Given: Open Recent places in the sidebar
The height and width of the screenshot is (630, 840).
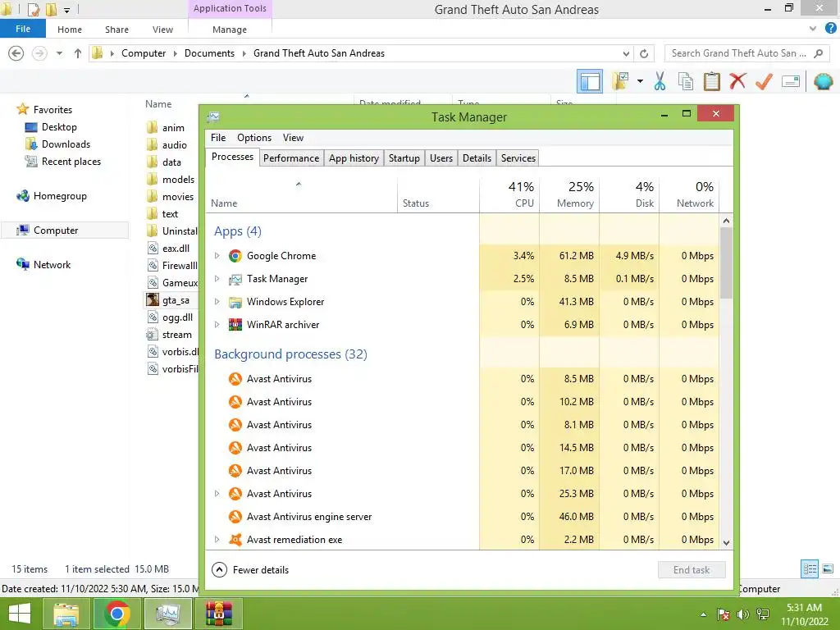Looking at the screenshot, I should [62, 162].
